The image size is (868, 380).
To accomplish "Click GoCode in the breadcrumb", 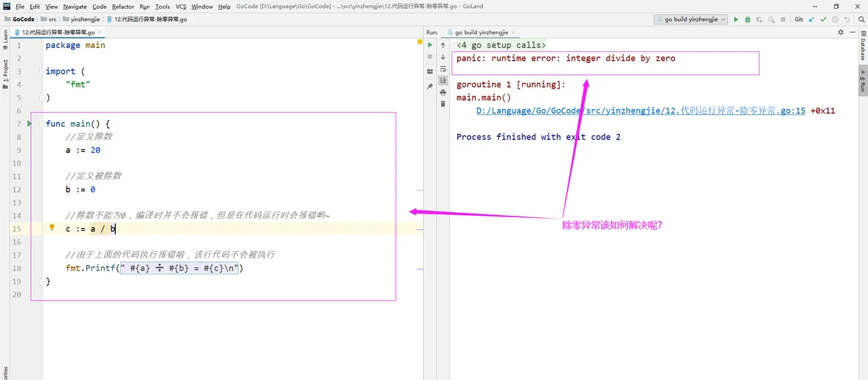I will tap(20, 20).
